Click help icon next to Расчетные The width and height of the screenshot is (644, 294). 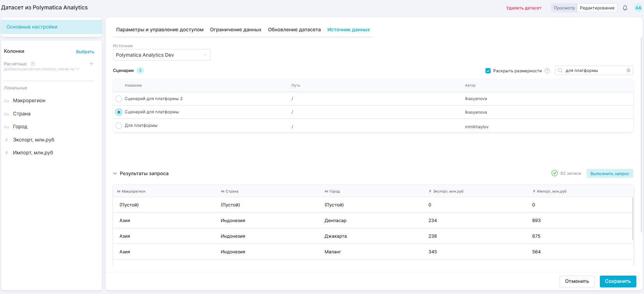pos(33,64)
